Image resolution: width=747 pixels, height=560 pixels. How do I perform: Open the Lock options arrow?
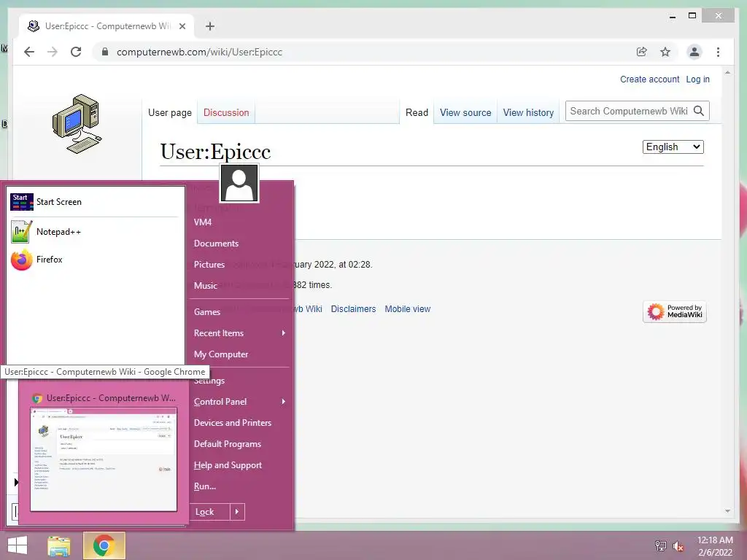(x=237, y=511)
